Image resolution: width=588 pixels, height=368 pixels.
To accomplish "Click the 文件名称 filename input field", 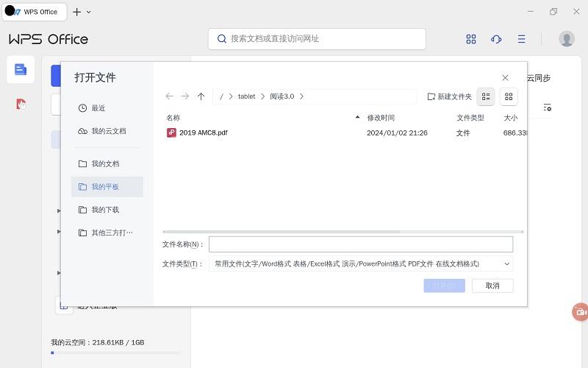I will 360,244.
